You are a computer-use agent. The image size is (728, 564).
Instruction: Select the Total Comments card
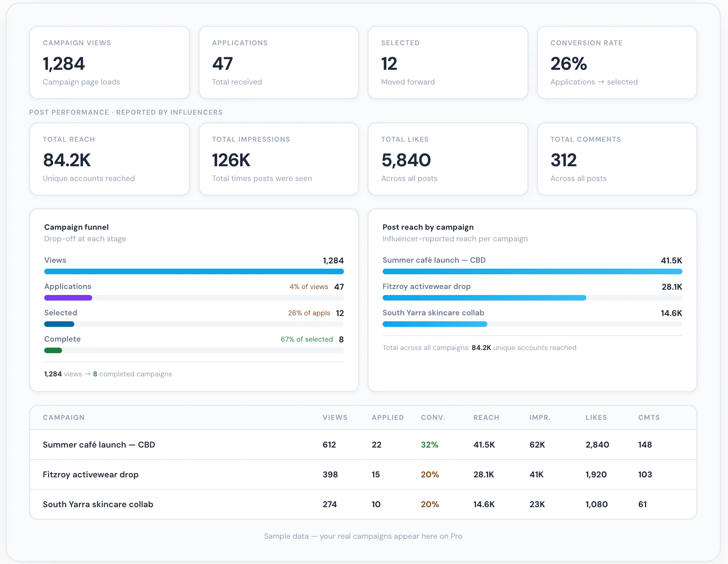point(617,159)
